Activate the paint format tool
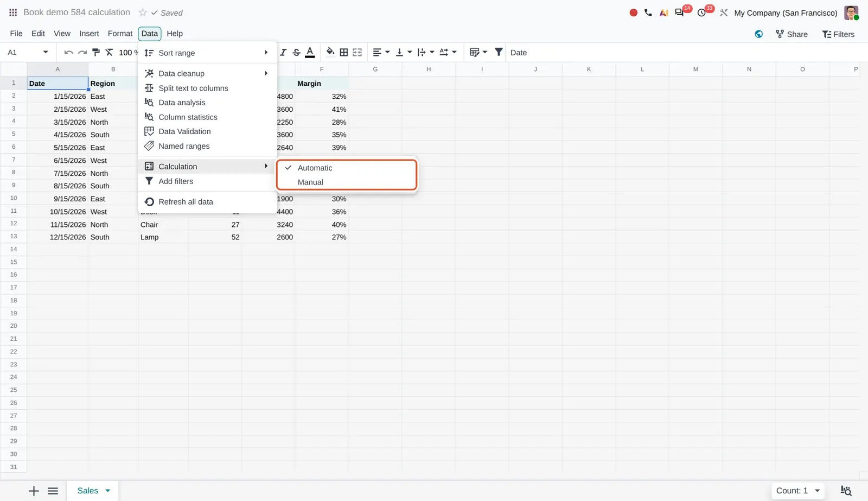 [96, 52]
